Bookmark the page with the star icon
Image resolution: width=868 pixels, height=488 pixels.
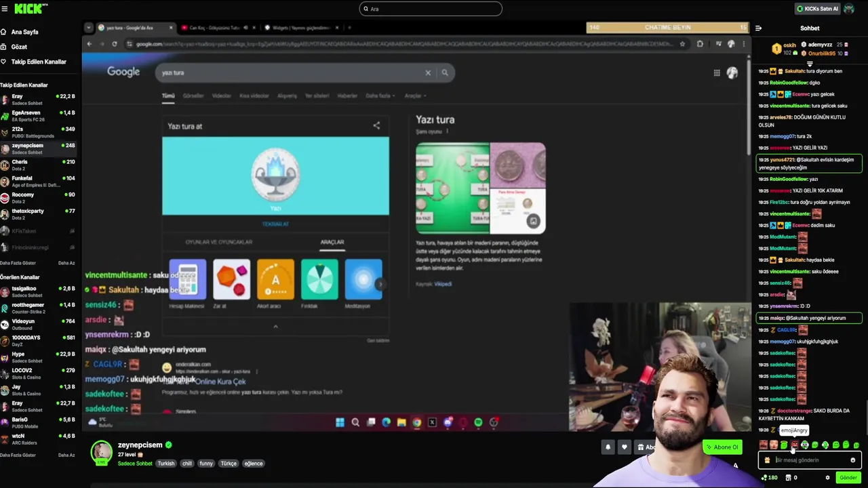click(682, 44)
